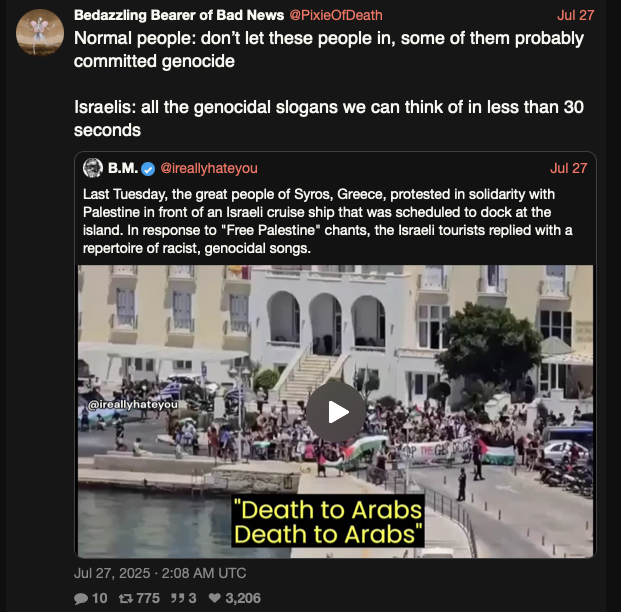Image resolution: width=621 pixels, height=612 pixels.
Task: Click the 775 retweets count
Action: 148,598
